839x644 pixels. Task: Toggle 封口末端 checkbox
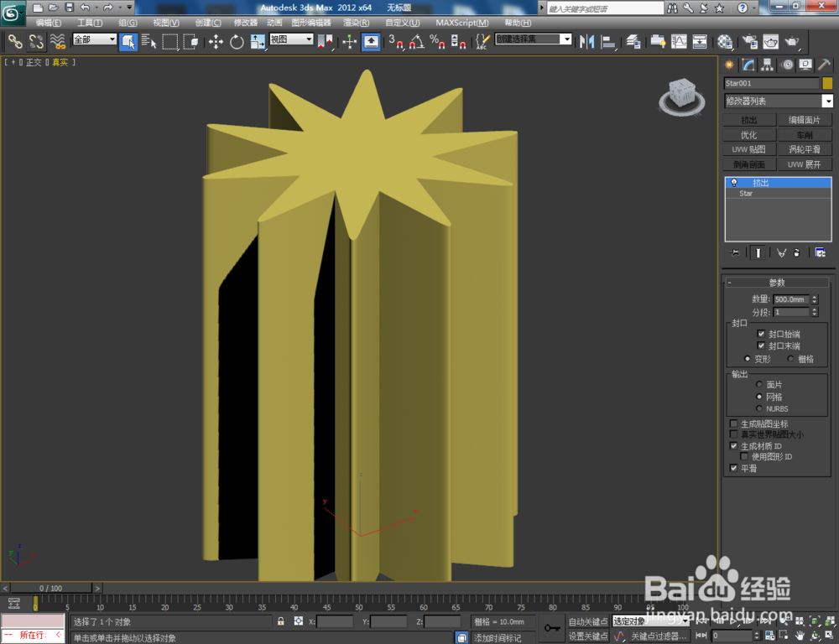coord(761,345)
